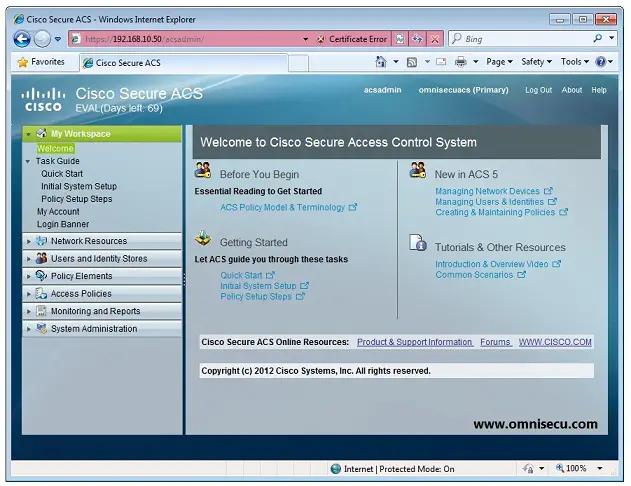This screenshot has width=631, height=486.
Task: Click the Help link in header
Action: 599,90
